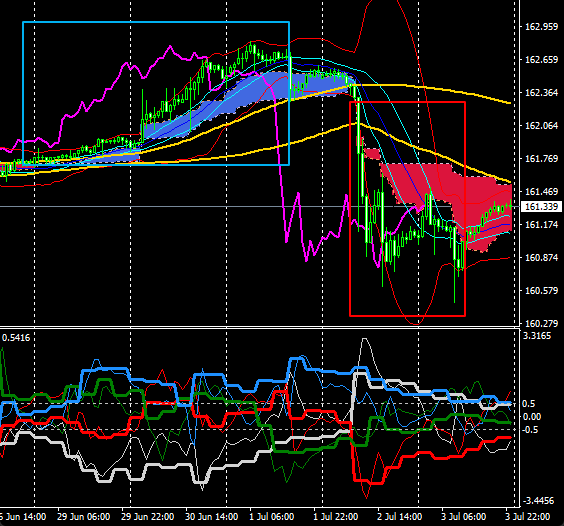Click the 160.279 price axis label

coord(541,323)
